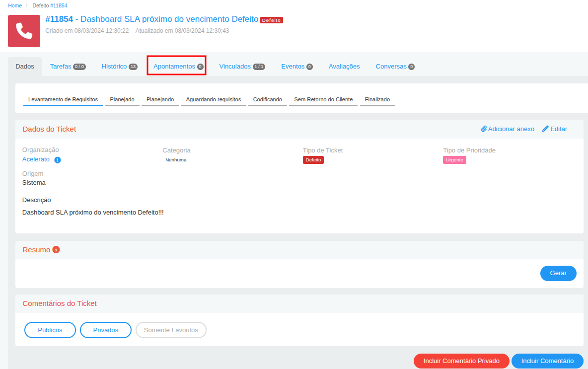This screenshot has width=588, height=369.
Task: Select the Finalizado workflow stage
Action: [x=377, y=100]
